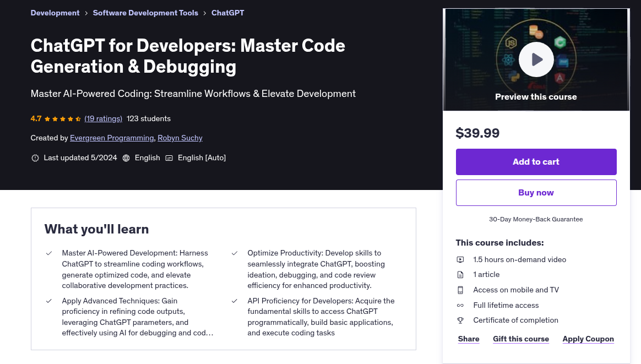Click the course subtitle about AI-Powered Coding

193,94
